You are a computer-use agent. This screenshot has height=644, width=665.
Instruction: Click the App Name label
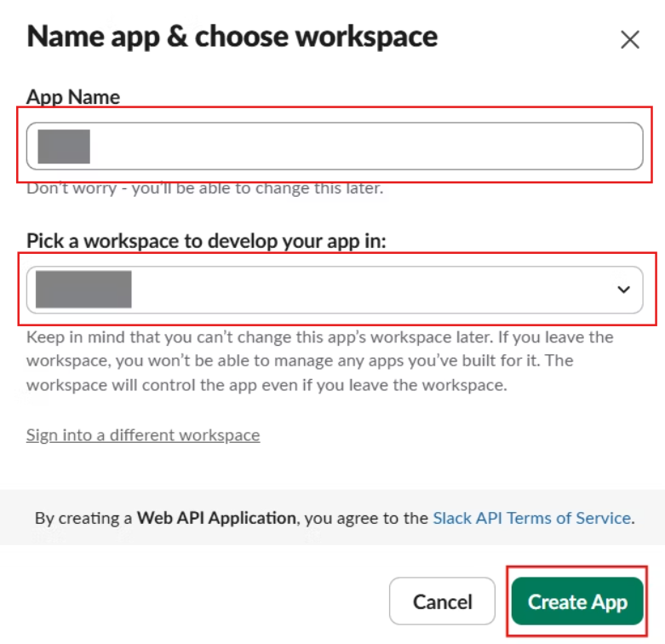tap(73, 97)
